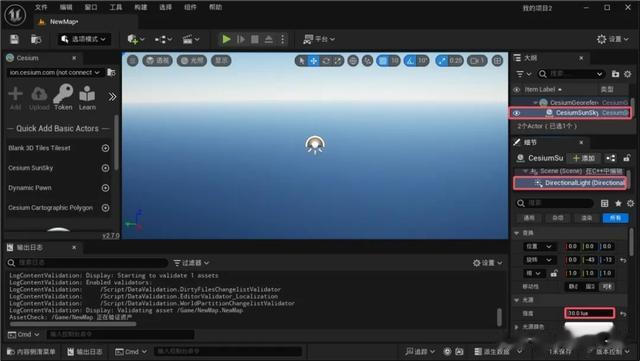
Task: Click the blueprint/hierarchy icon next to add button
Action: (x=611, y=158)
